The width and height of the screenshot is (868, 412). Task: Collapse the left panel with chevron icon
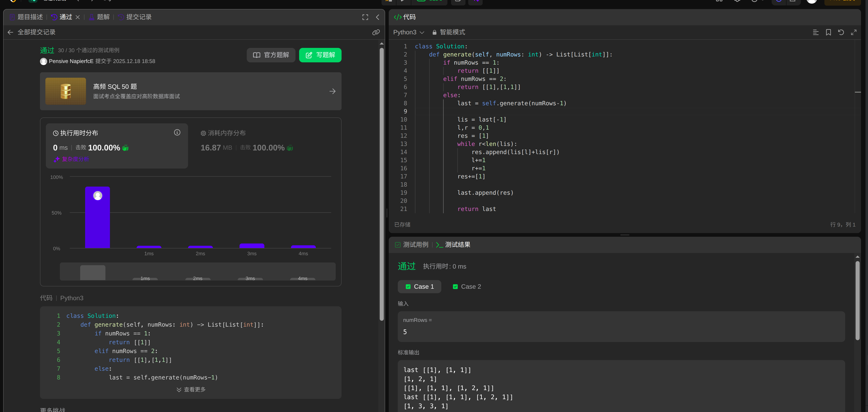[x=377, y=17]
